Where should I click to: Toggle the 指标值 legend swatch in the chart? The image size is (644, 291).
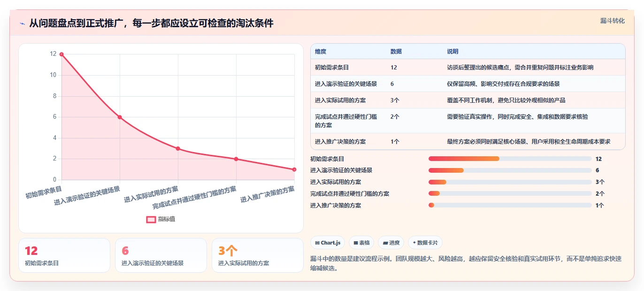pyautogui.click(x=151, y=219)
